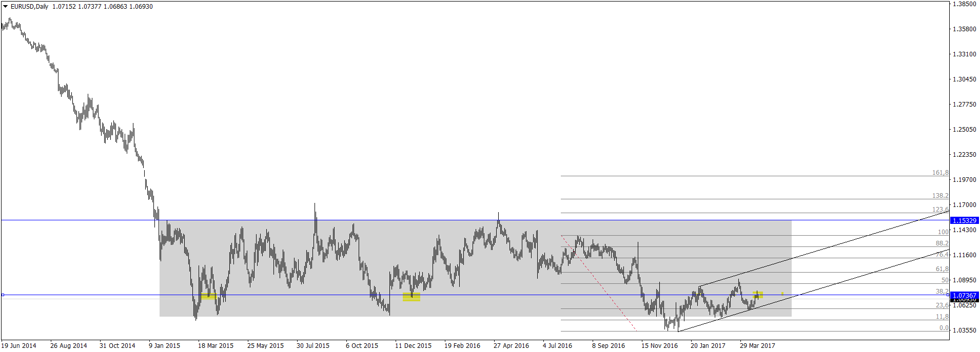Click the 26 Aug 2014 date label
980x352 pixels.
(x=69, y=346)
